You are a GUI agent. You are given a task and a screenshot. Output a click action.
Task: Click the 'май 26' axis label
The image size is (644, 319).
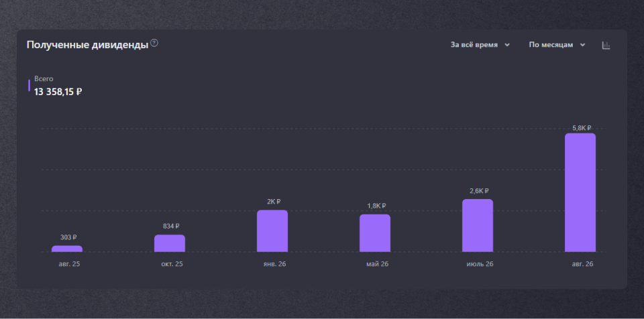point(378,264)
